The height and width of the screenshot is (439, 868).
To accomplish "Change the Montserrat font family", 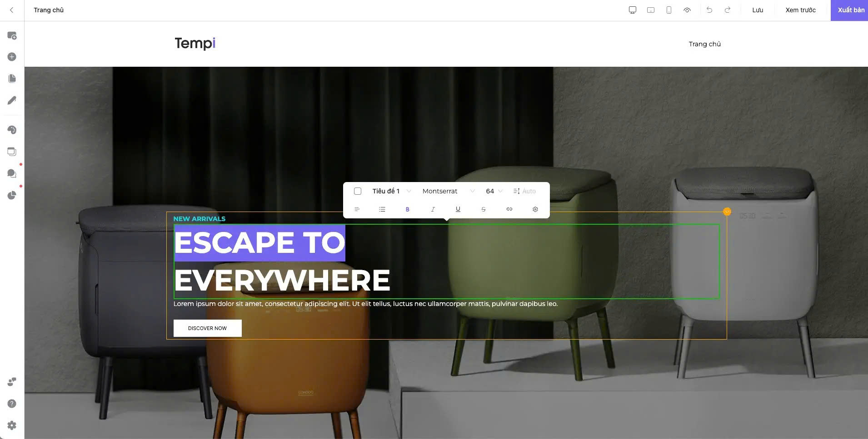I will [x=447, y=191].
